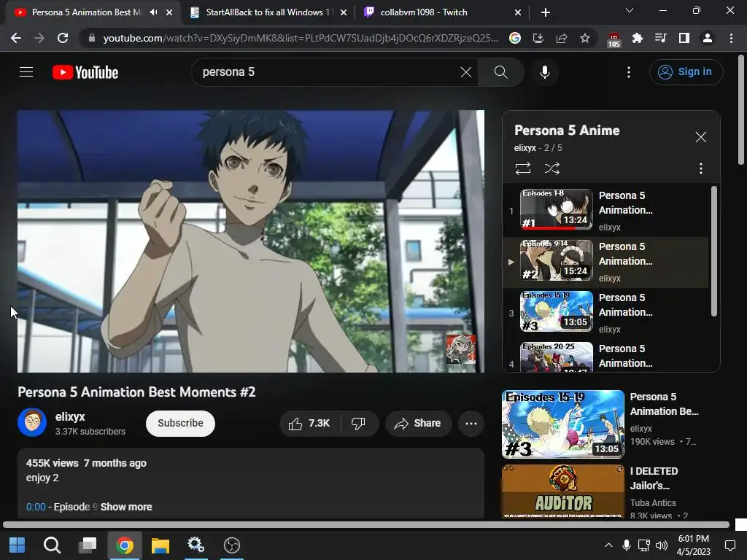Image resolution: width=747 pixels, height=560 pixels.
Task: Open playlist three-dot options menu
Action: (700, 168)
